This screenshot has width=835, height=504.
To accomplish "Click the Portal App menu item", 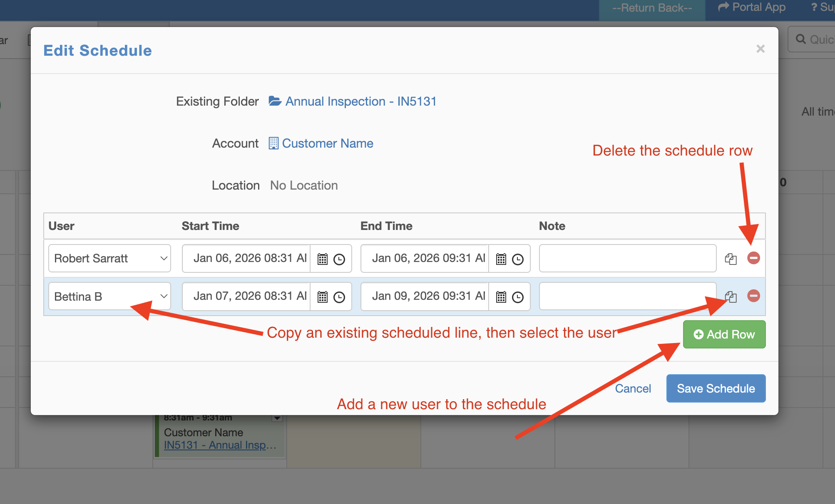I will pos(752,7).
